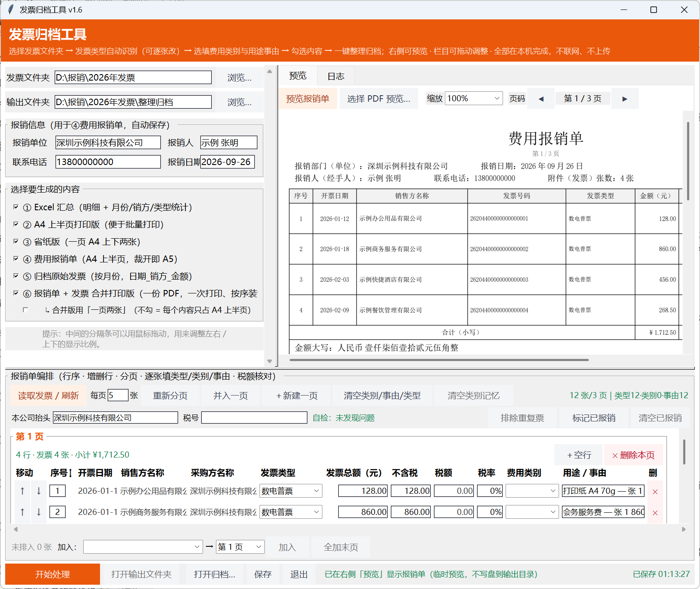Switch to the 预览 tab

click(298, 76)
